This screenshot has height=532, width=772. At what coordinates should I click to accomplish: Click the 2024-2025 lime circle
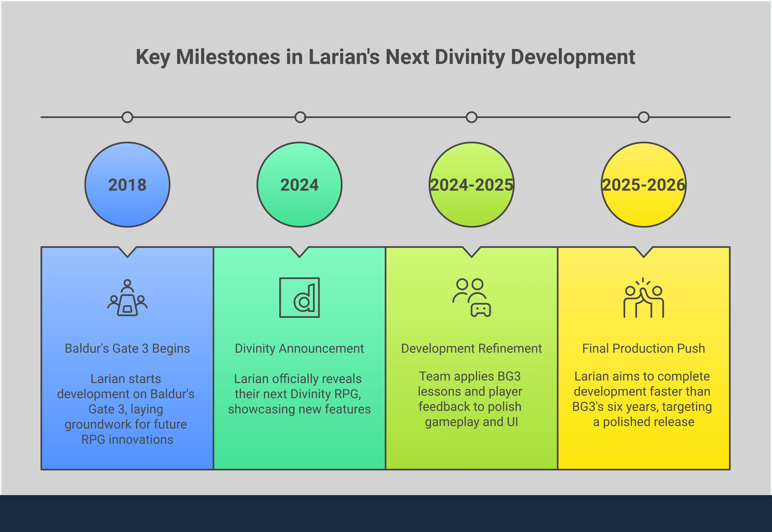pyautogui.click(x=471, y=185)
